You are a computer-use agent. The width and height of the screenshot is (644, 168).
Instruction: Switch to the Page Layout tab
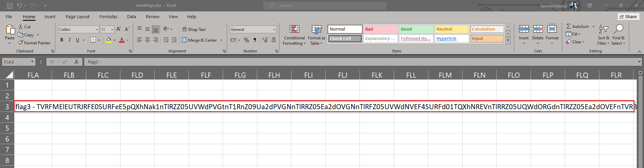click(77, 16)
